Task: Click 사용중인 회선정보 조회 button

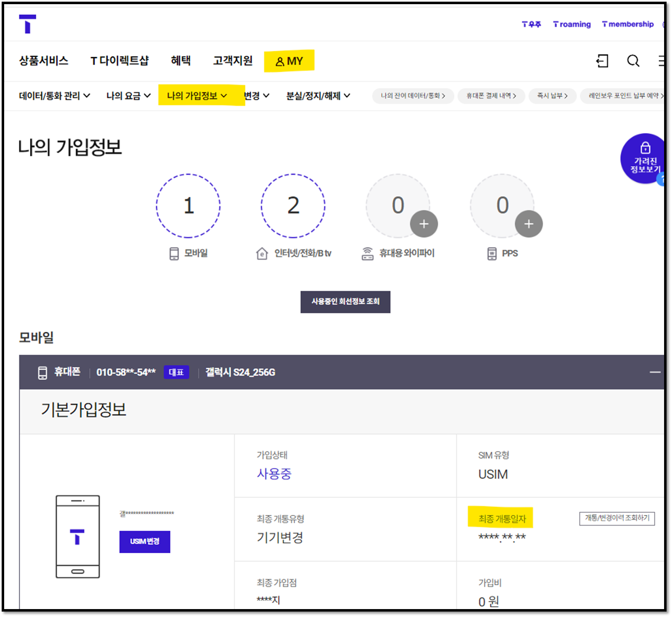Action: pos(345,302)
